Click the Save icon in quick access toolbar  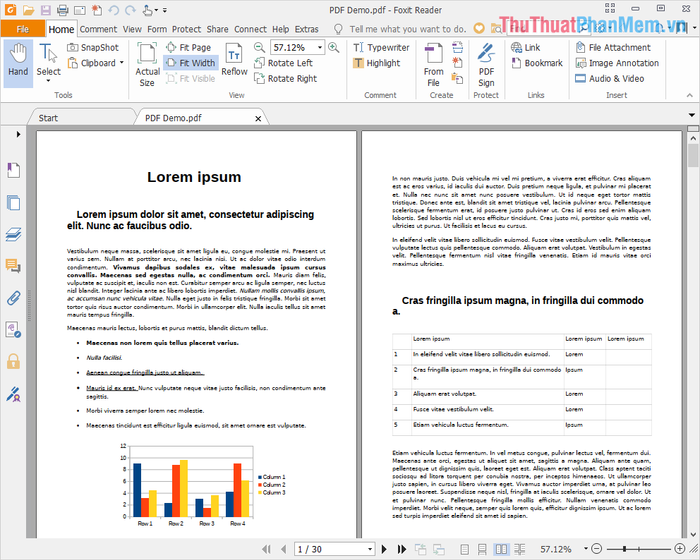coord(45,9)
